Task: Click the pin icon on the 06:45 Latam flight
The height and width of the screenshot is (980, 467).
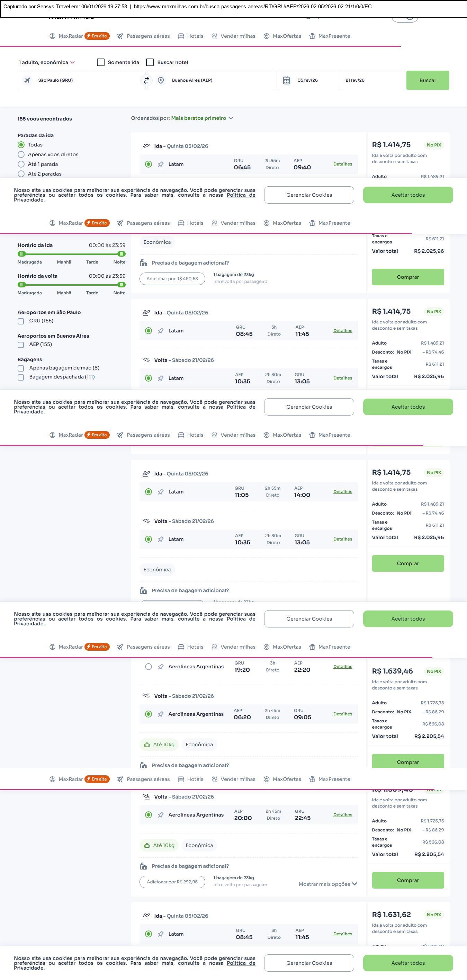Action: [161, 164]
